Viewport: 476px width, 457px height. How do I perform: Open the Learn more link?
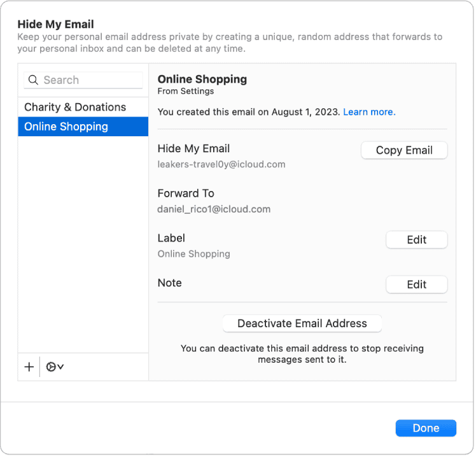click(x=369, y=112)
